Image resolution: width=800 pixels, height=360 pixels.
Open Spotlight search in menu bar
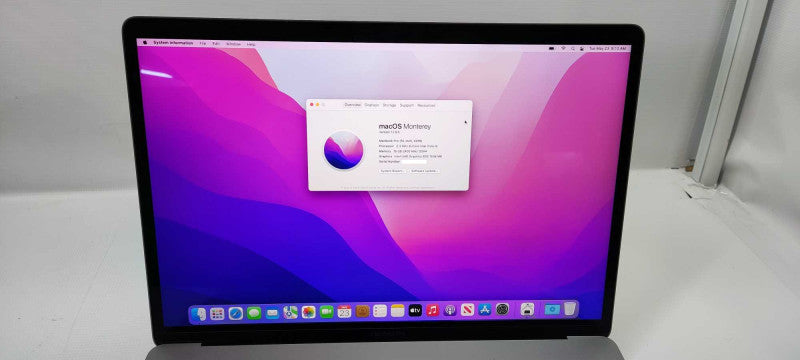click(573, 48)
